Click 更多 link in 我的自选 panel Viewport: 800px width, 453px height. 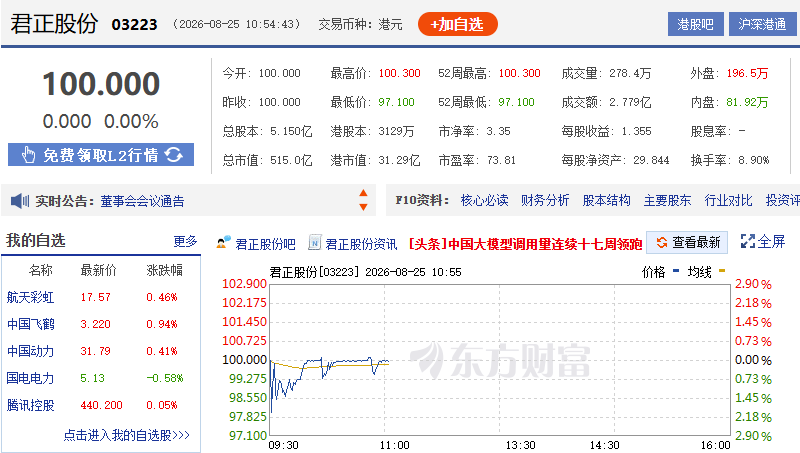point(185,241)
